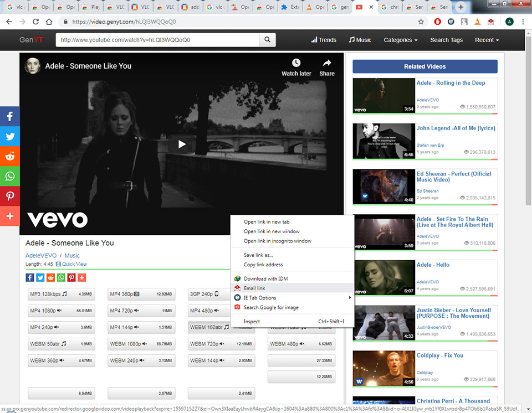Share on Twitter from left sidebar
The height and width of the screenshot is (413, 532).
pos(10,136)
